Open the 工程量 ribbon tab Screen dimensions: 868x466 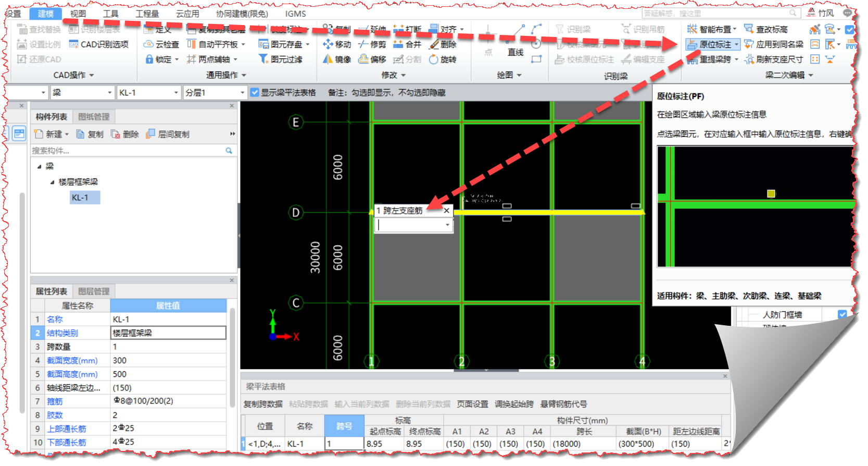click(x=147, y=14)
